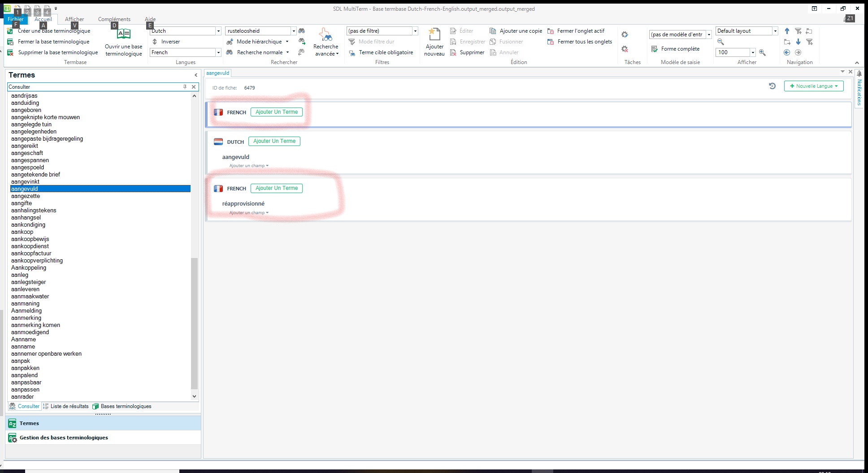Click the zoom out magnifier icon
The width and height of the screenshot is (868, 473).
[720, 42]
